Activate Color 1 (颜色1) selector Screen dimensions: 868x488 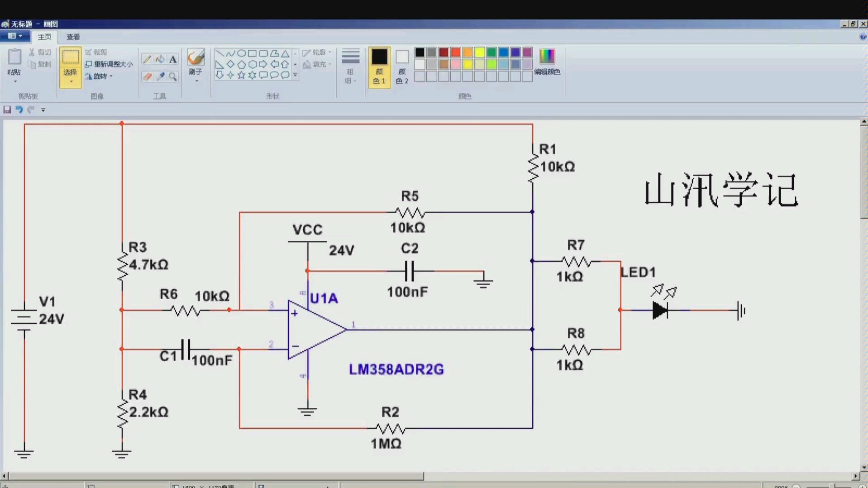(379, 67)
